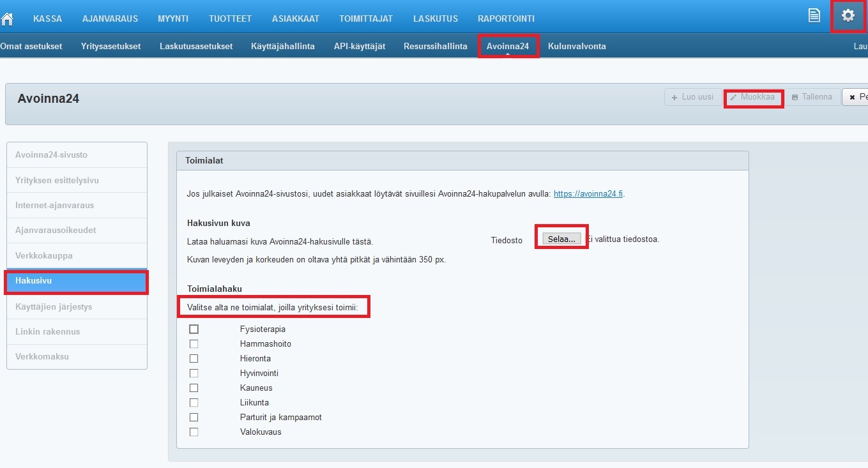
Task: Click the Muokkaa pencil button
Action: pos(753,97)
